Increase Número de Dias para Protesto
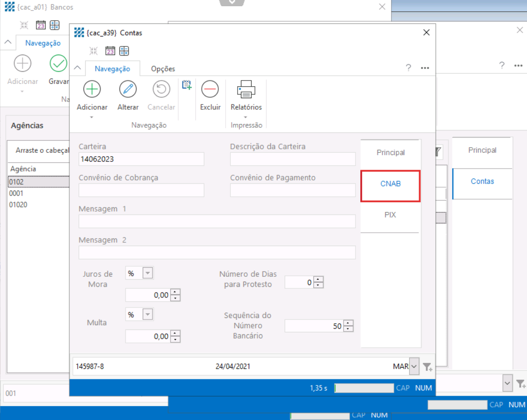Image resolution: width=527 pixels, height=420 pixels. tap(318, 279)
